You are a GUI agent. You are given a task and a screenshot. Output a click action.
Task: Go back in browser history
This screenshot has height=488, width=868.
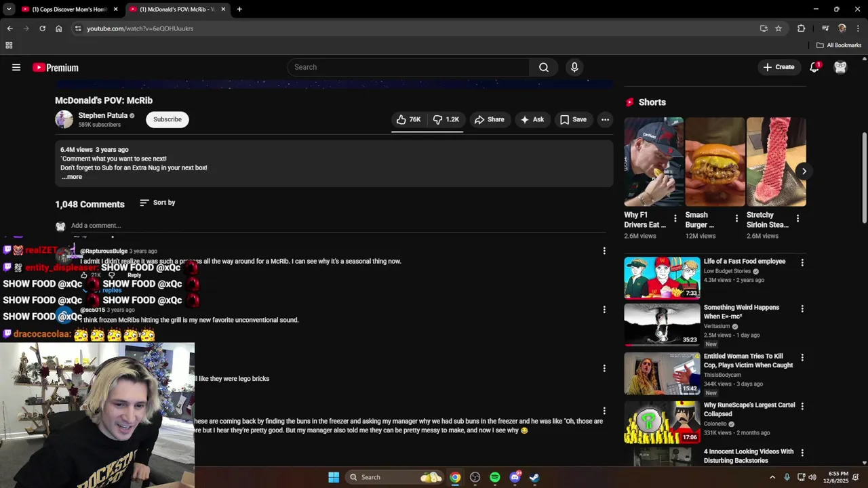[9, 28]
